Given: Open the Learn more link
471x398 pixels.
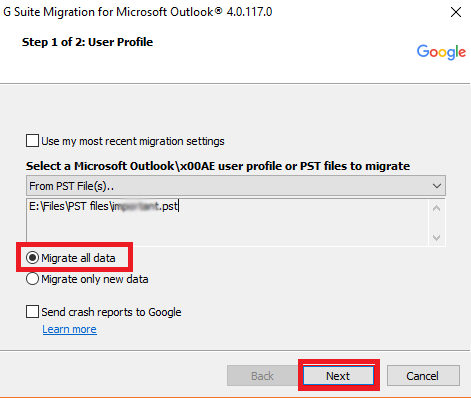Looking at the screenshot, I should point(69,329).
